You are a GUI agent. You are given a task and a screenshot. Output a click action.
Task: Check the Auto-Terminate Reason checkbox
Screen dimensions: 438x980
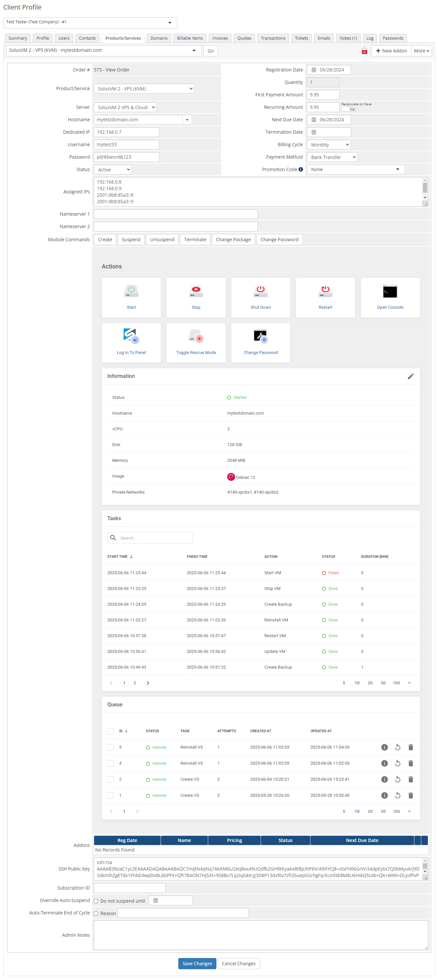(96, 913)
